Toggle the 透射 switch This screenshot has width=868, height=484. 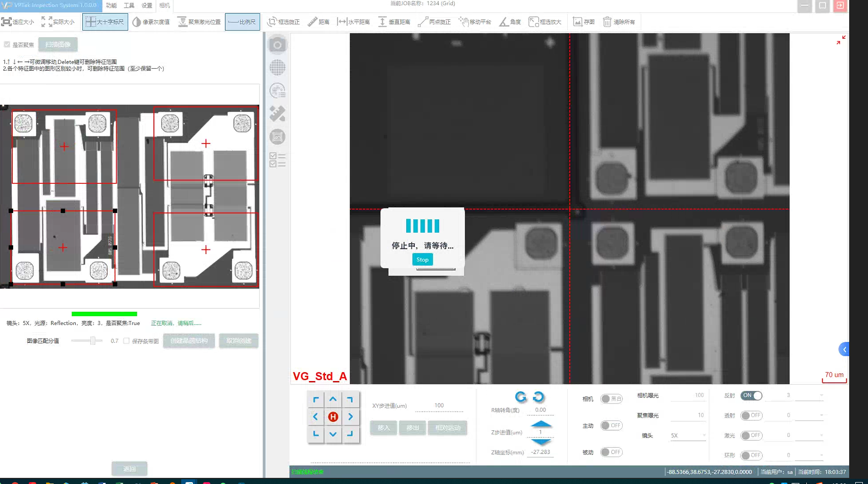click(x=751, y=415)
